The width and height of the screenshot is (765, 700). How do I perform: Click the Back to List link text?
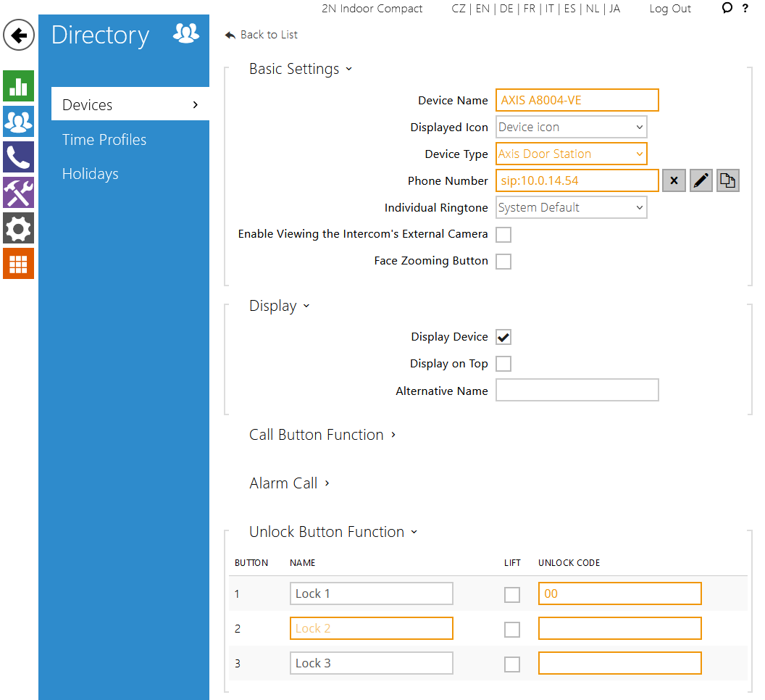(x=269, y=35)
